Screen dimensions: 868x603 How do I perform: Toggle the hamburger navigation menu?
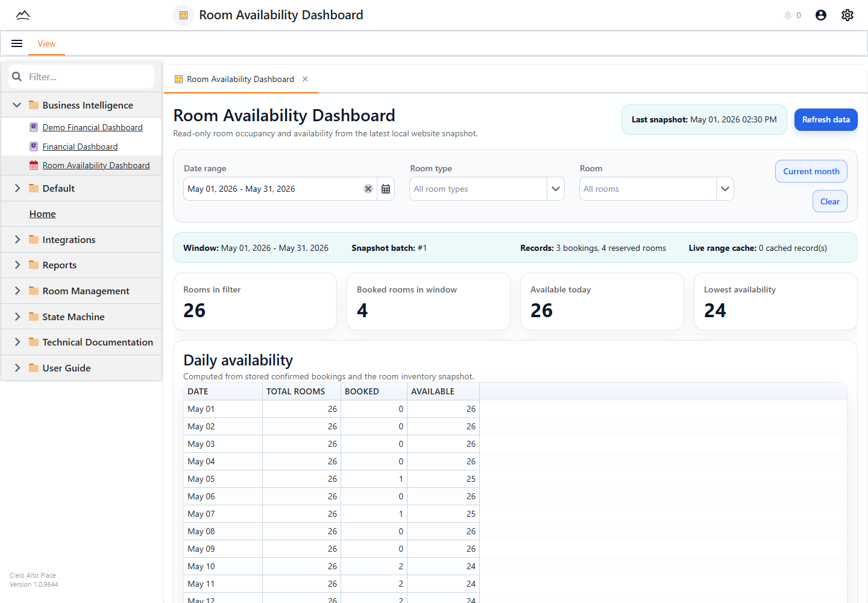click(x=17, y=43)
